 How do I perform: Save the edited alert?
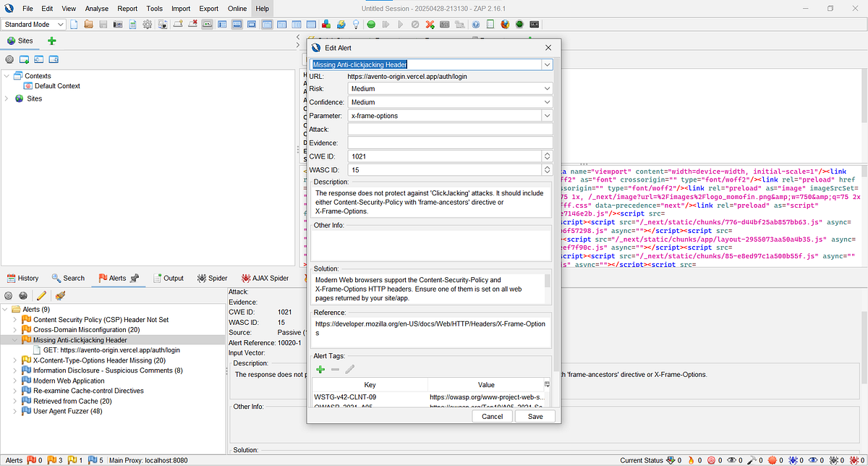coord(537,416)
